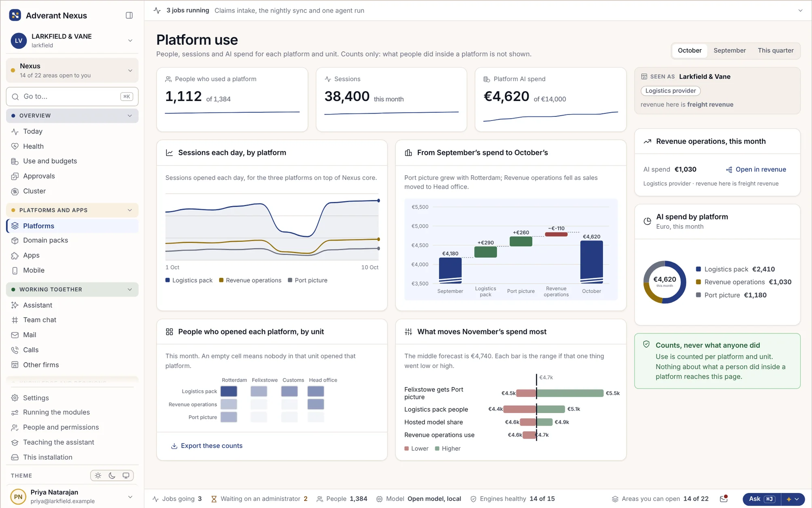The image size is (812, 508).
Task: Click the Ask button
Action: [762, 499]
